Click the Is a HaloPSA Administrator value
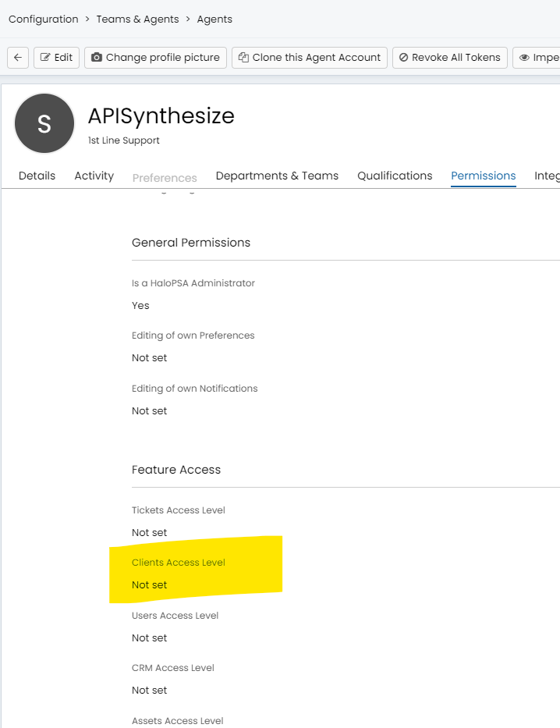 [x=140, y=305]
